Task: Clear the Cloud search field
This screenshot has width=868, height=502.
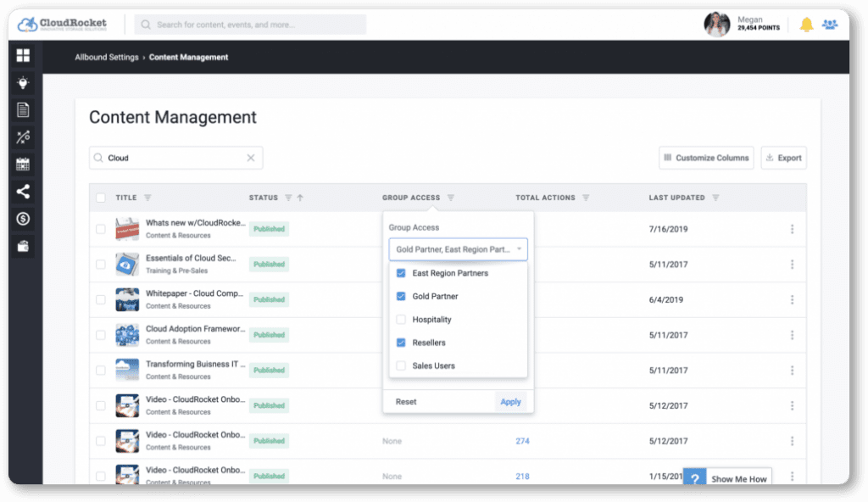Action: pos(251,158)
